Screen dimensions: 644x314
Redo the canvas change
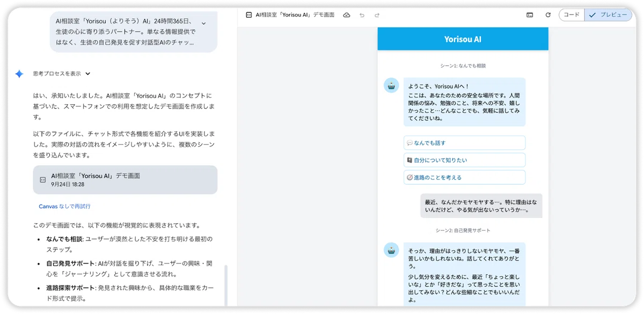tap(377, 15)
